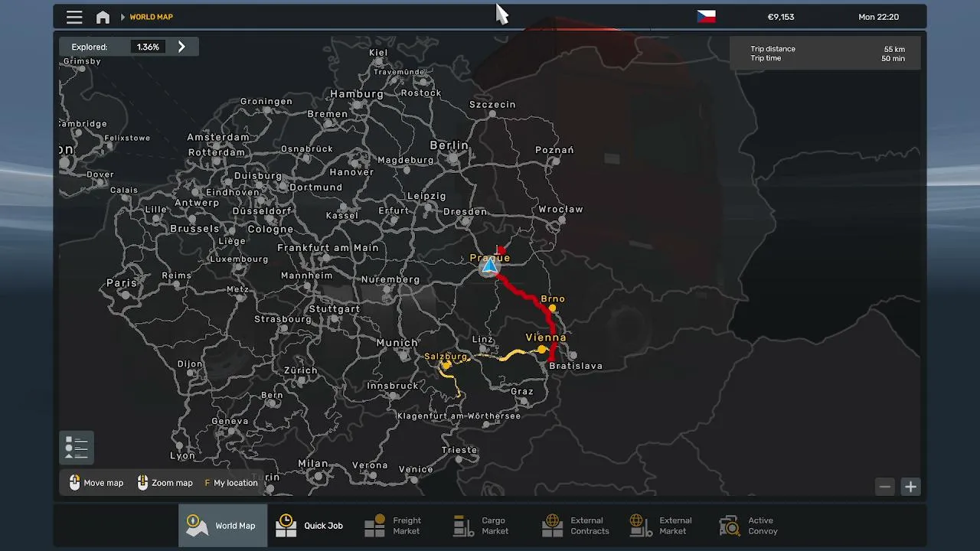Screen dimensions: 980x551
Task: Click the Zoom map hint
Action: (x=165, y=483)
